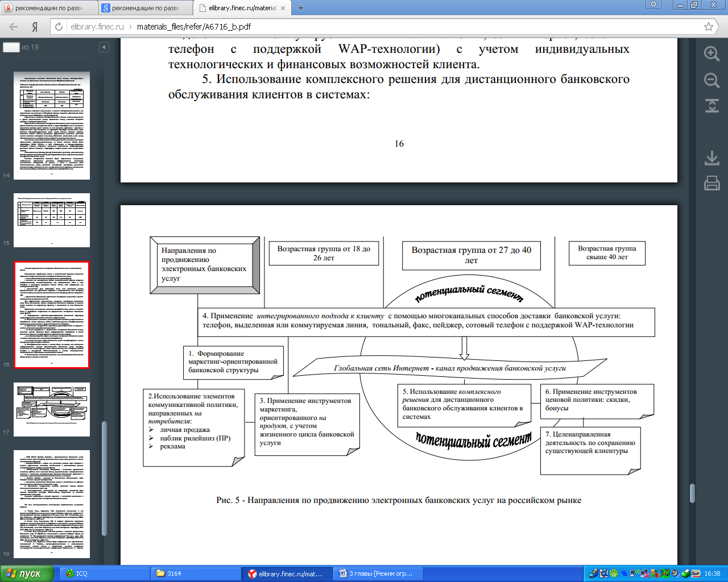This screenshot has height=582, width=728.
Task: Open the Windows Пуск start menu
Action: point(27,573)
